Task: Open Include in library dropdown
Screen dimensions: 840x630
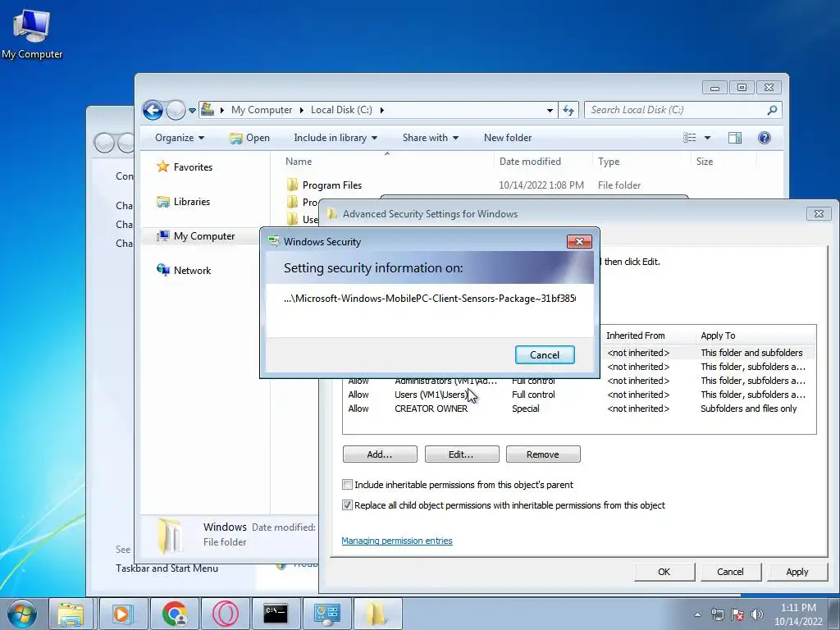Action: click(336, 138)
